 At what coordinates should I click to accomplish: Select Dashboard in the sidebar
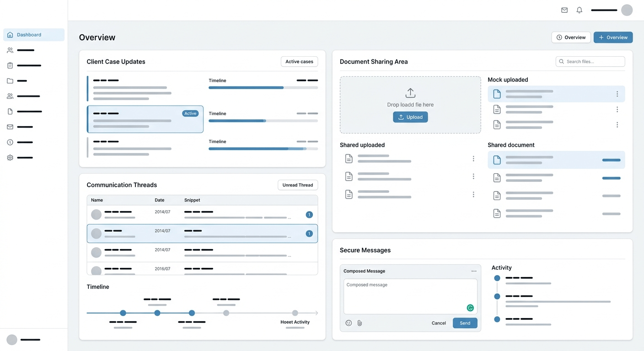pyautogui.click(x=34, y=35)
